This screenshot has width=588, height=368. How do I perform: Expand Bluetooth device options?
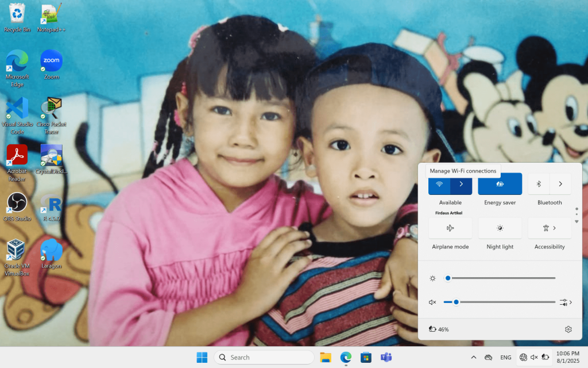tap(560, 183)
